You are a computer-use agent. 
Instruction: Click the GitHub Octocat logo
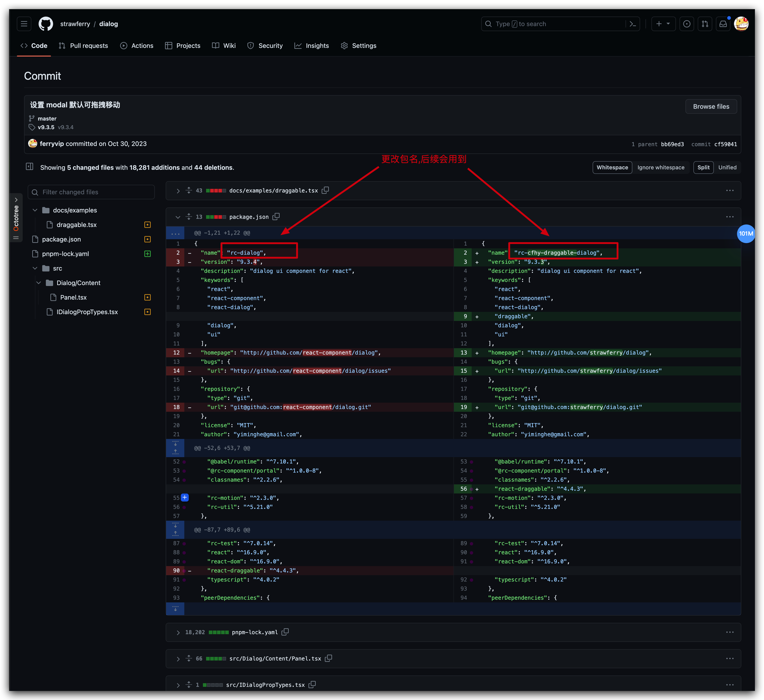pyautogui.click(x=46, y=24)
